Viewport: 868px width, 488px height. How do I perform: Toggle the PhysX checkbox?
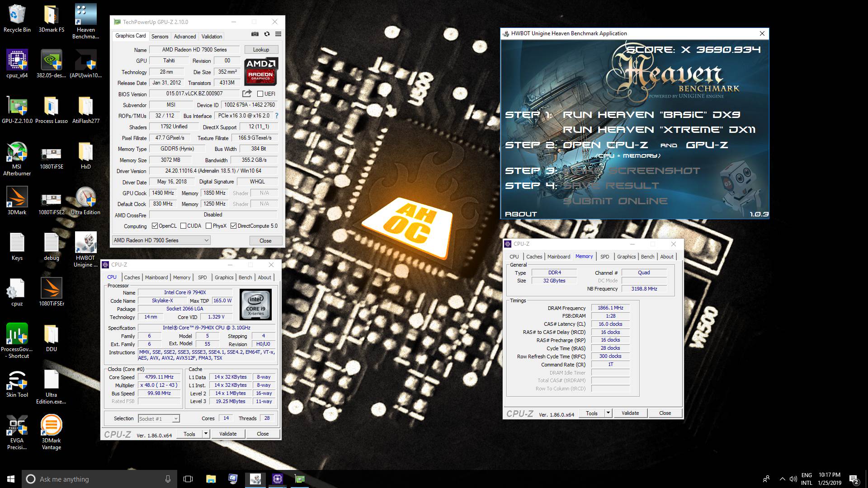[208, 226]
